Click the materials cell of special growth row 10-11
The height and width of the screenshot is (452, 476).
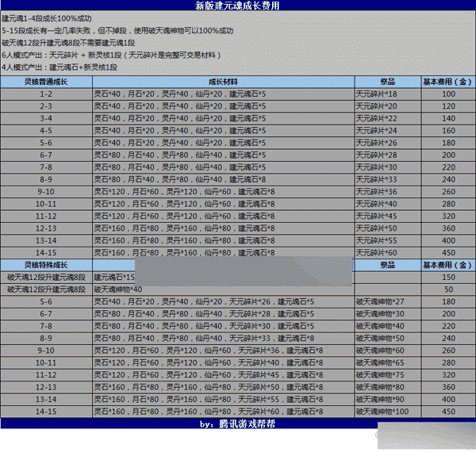point(223,363)
